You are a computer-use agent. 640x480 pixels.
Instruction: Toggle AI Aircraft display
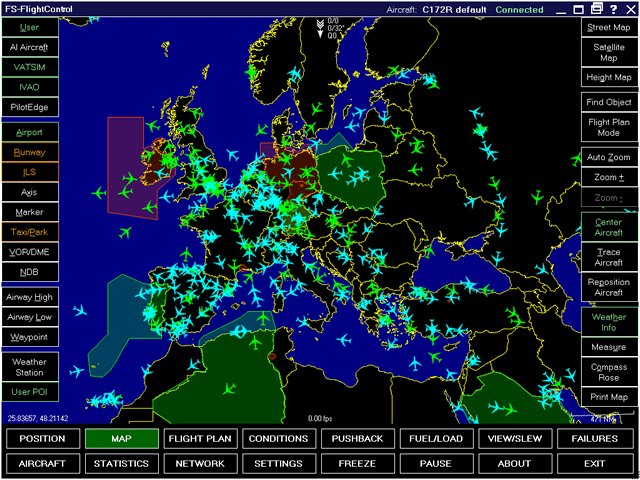tap(29, 47)
